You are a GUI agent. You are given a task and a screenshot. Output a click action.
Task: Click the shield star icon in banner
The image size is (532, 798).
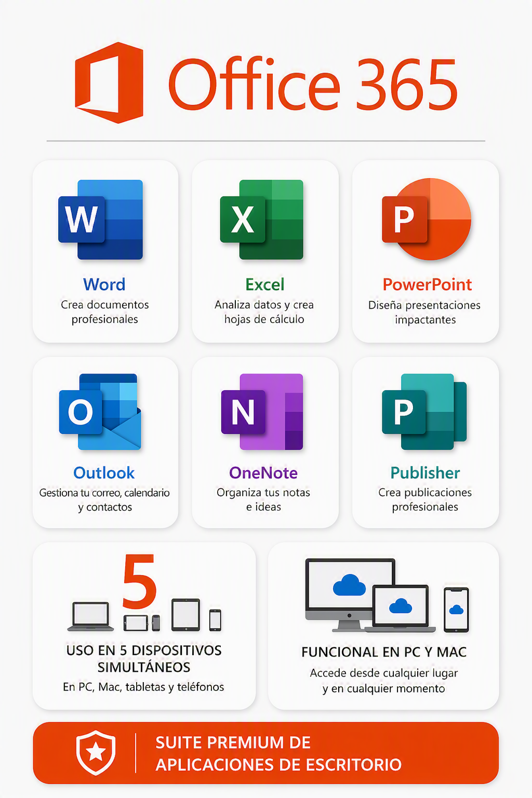[x=96, y=752]
